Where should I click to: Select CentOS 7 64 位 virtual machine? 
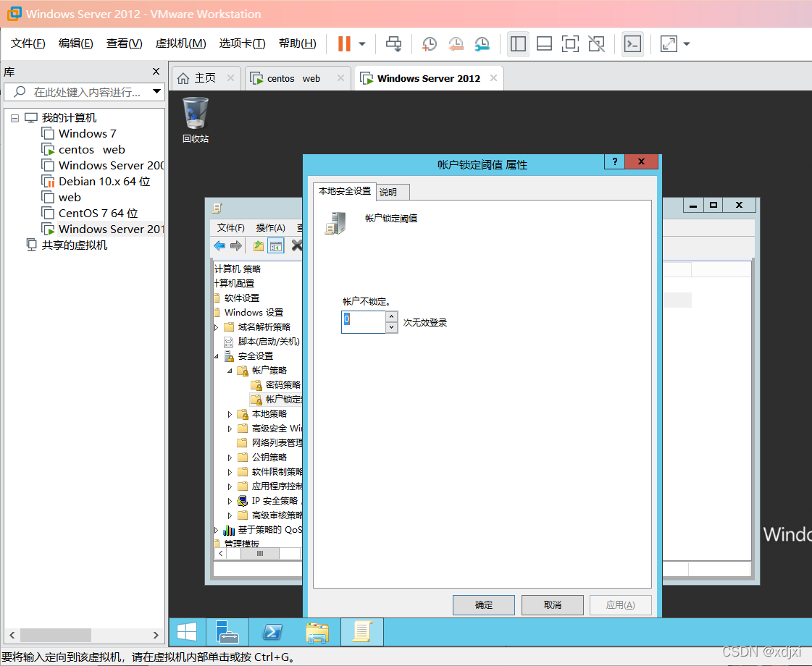(x=98, y=214)
